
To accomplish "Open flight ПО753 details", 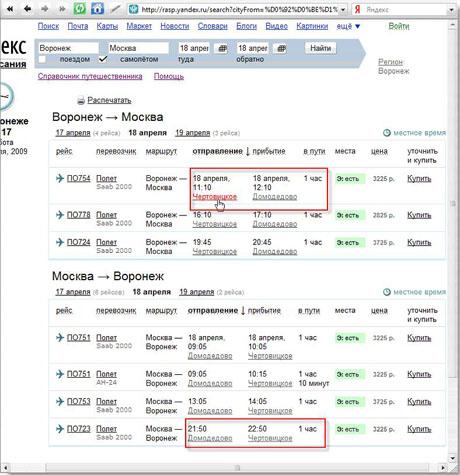I will click(79, 401).
